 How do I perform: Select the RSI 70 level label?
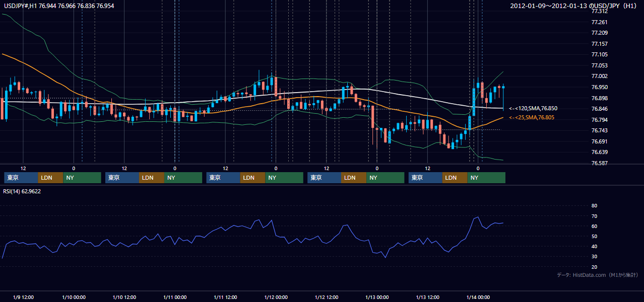(x=594, y=216)
